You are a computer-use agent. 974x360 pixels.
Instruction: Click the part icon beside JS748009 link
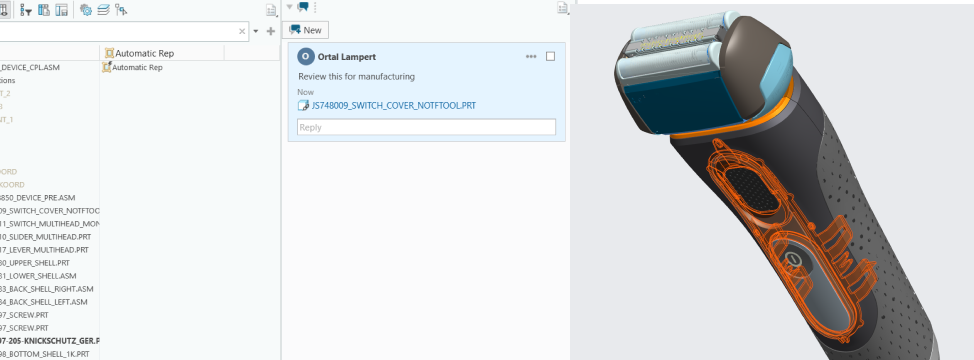click(x=304, y=106)
